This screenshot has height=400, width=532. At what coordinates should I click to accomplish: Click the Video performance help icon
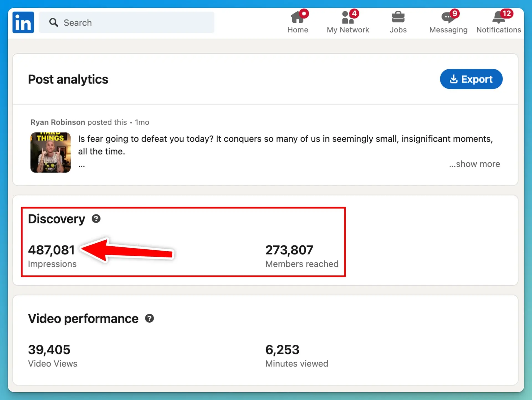[150, 318]
